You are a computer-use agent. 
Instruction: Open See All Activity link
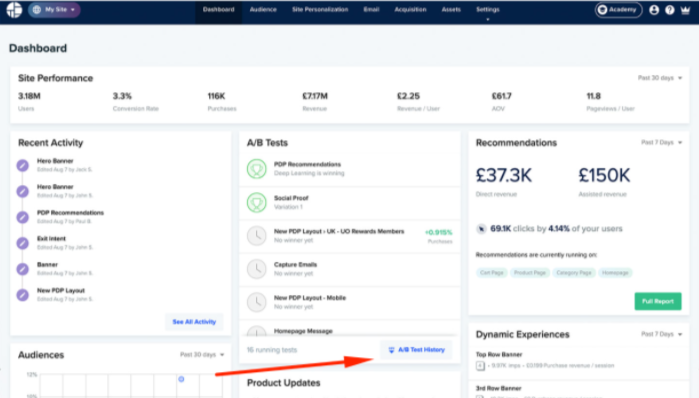point(194,322)
